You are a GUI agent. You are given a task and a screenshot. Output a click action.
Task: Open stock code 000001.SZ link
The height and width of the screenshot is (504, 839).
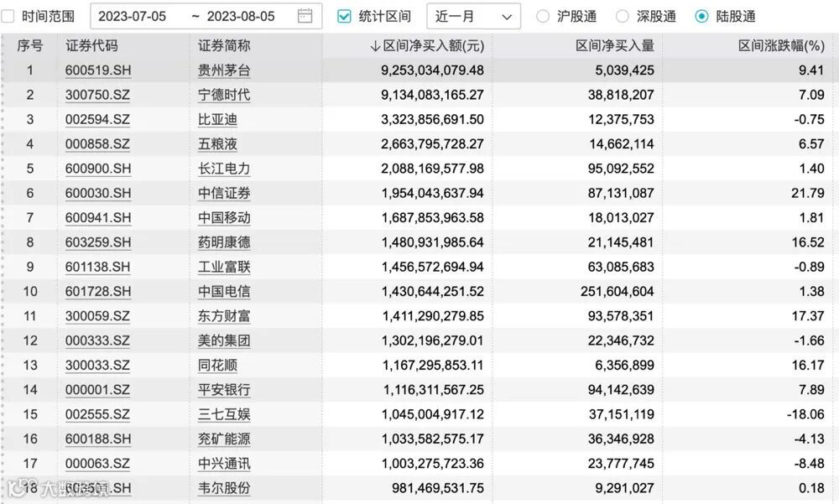(x=97, y=391)
